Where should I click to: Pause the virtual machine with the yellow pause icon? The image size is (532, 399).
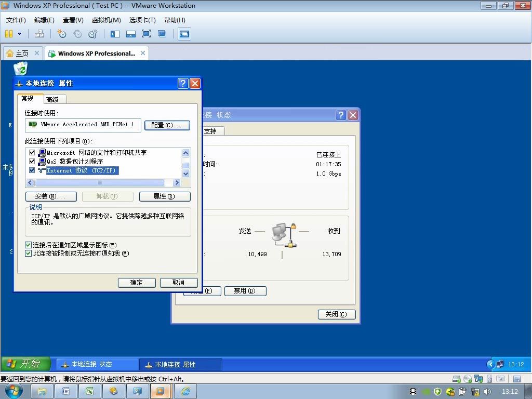[x=9, y=34]
